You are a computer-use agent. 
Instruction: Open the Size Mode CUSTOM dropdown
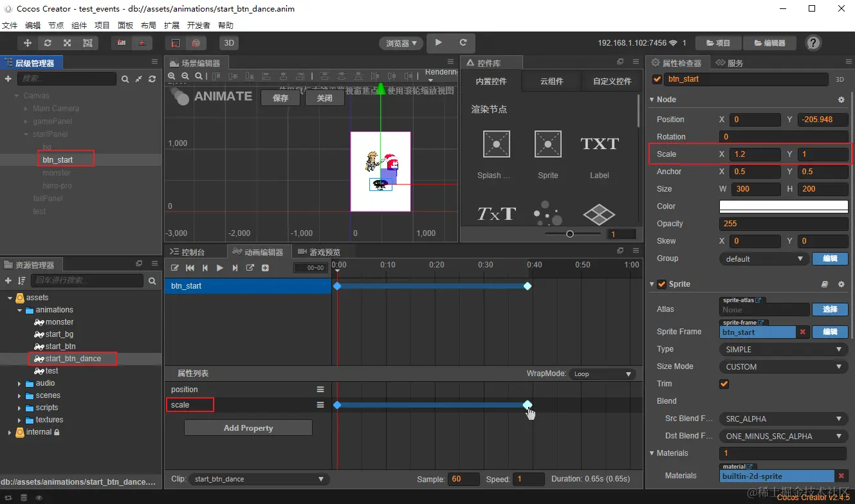[x=784, y=366]
